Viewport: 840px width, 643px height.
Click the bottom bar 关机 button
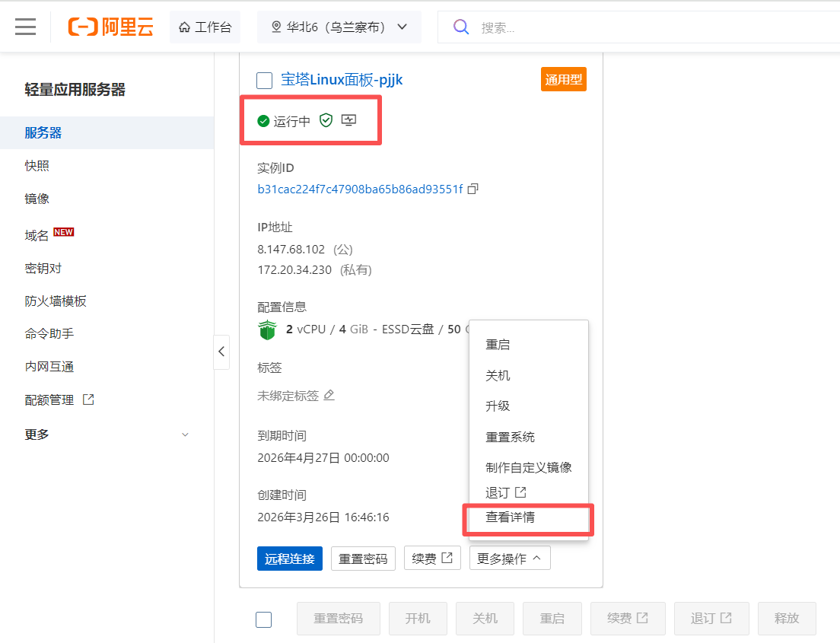pos(485,619)
